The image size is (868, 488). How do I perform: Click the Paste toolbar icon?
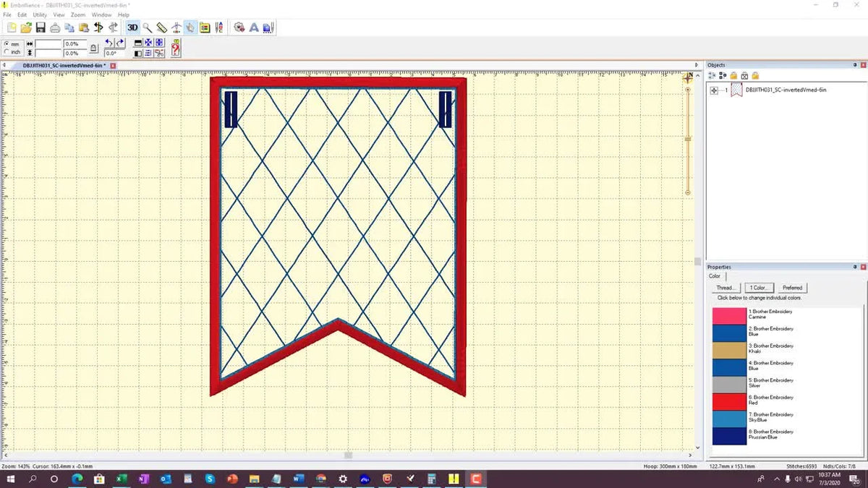click(84, 27)
